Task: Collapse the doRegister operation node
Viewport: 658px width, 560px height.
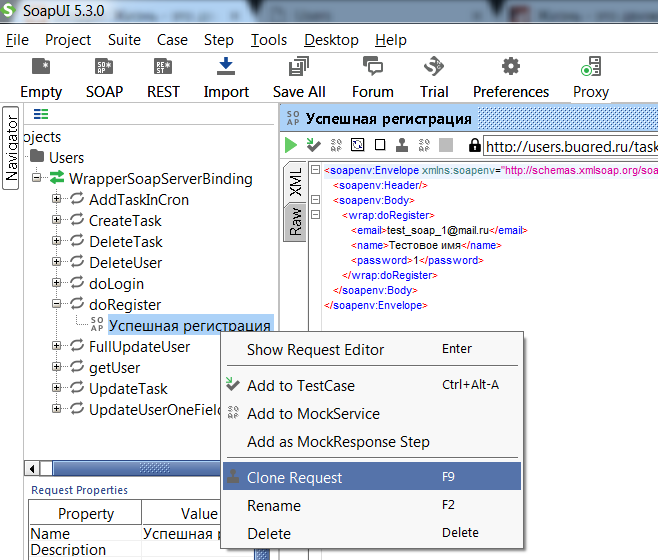Action: 56,304
